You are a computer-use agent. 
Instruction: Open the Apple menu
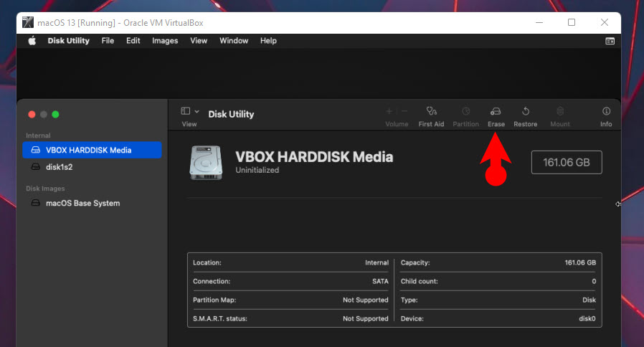(x=32, y=41)
